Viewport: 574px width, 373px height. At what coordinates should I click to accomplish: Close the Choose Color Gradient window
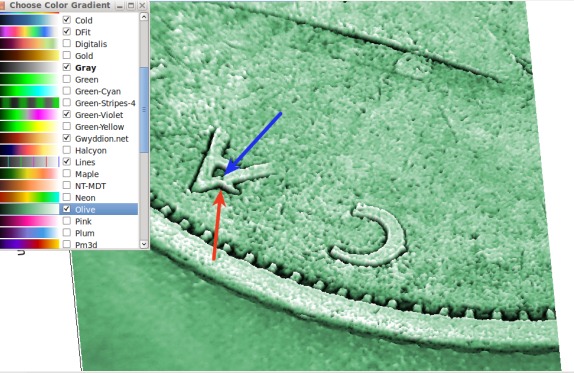[x=142, y=5]
